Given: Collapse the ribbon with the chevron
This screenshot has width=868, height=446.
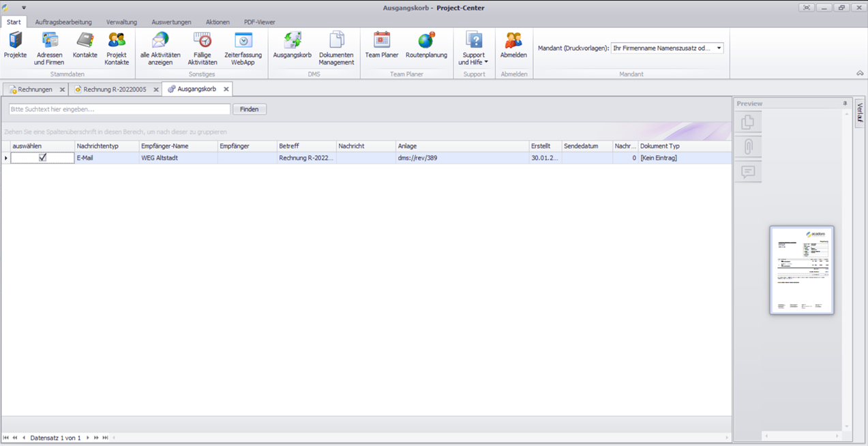Looking at the screenshot, I should click(x=860, y=74).
